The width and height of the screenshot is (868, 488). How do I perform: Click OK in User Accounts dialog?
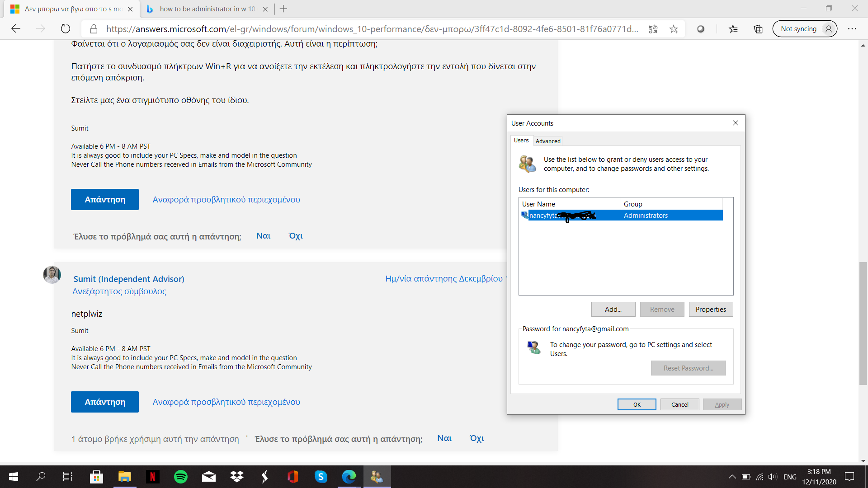tap(637, 404)
